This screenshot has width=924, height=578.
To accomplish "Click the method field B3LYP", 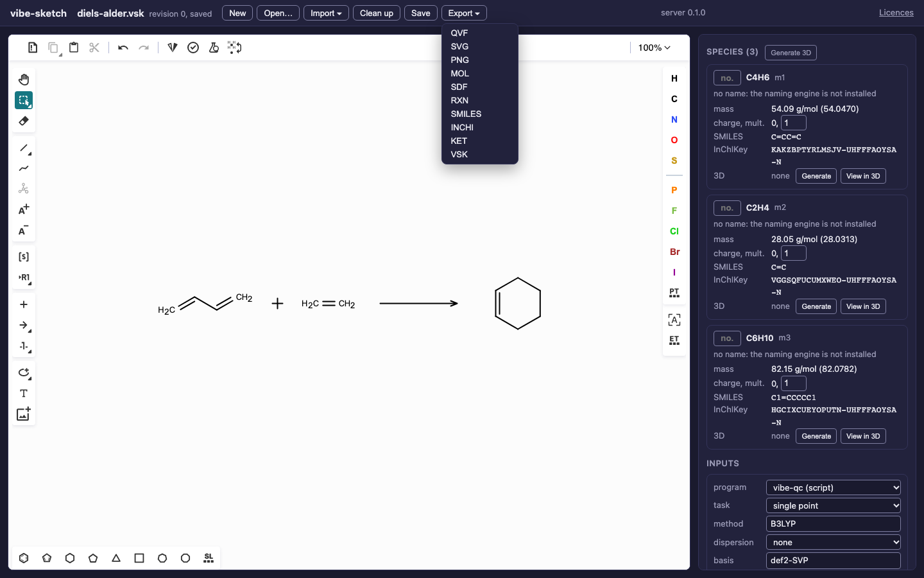I will click(x=833, y=524).
